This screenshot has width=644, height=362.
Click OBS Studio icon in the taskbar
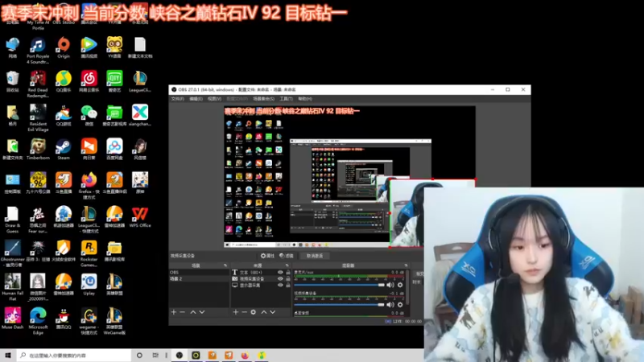click(180, 356)
